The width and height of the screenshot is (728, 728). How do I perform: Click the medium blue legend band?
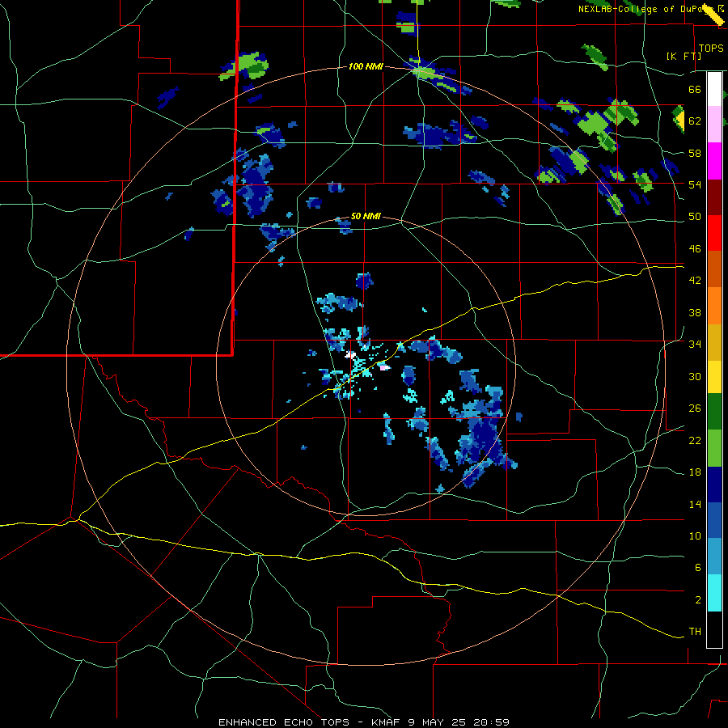714,521
